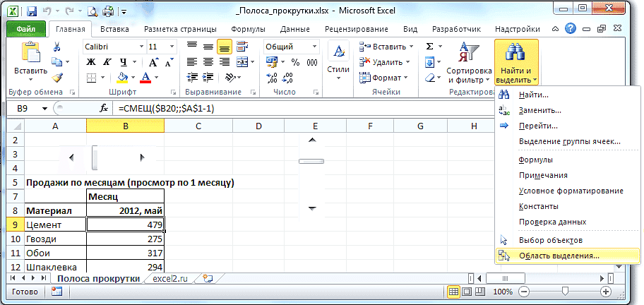644x305 pixels.
Task: Toggle Bold (Ж) formatting
Action: click(x=90, y=62)
